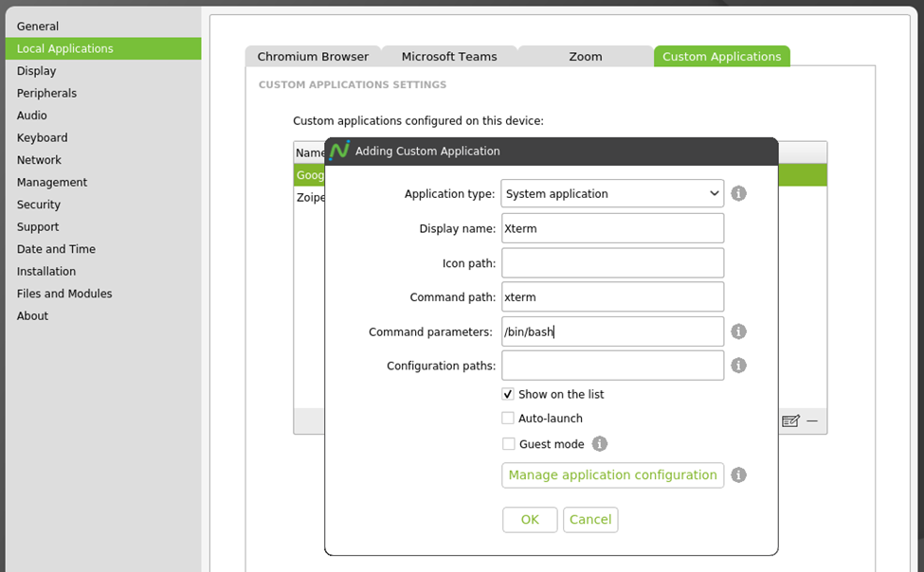924x572 pixels.
Task: Select the Custom Applications tab
Action: pyautogui.click(x=722, y=57)
